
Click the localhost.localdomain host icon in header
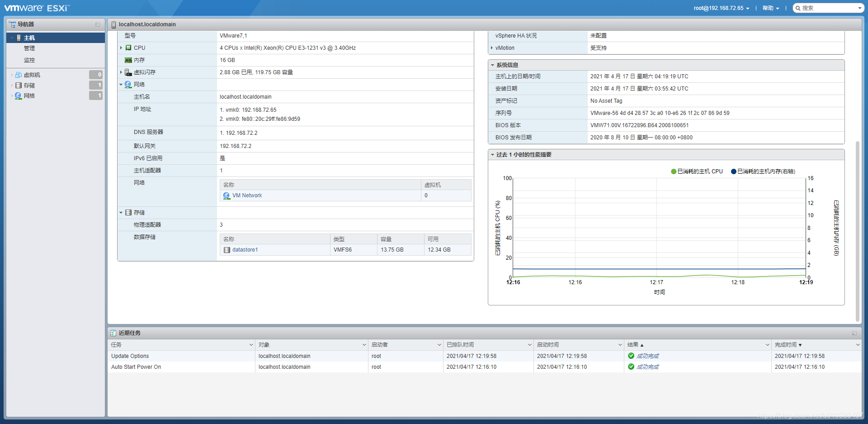coord(113,24)
